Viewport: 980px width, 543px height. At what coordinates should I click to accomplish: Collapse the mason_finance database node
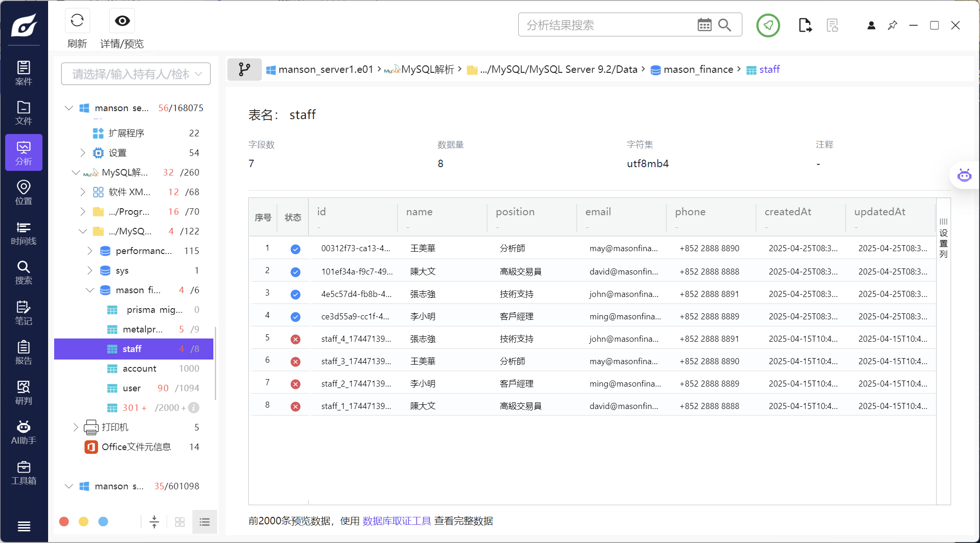(90, 290)
